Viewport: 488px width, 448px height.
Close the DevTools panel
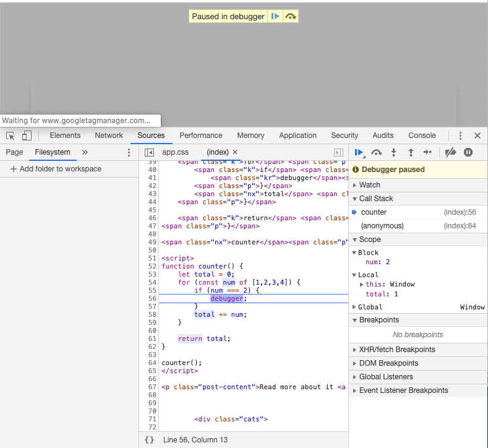point(477,136)
